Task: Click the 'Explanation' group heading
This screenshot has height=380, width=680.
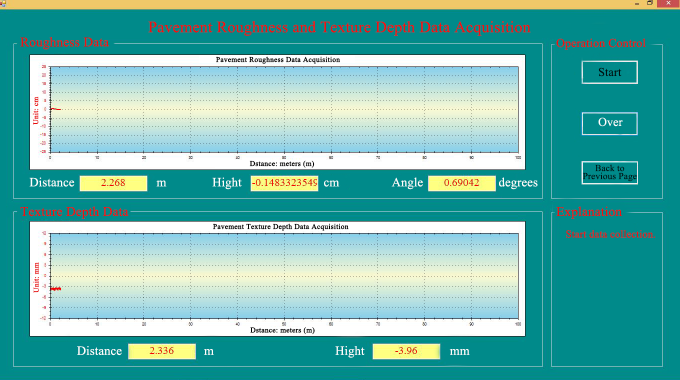Action: [589, 212]
